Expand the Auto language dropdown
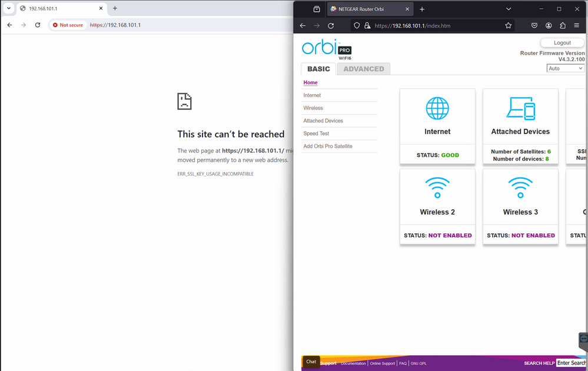588x371 pixels. tap(565, 69)
